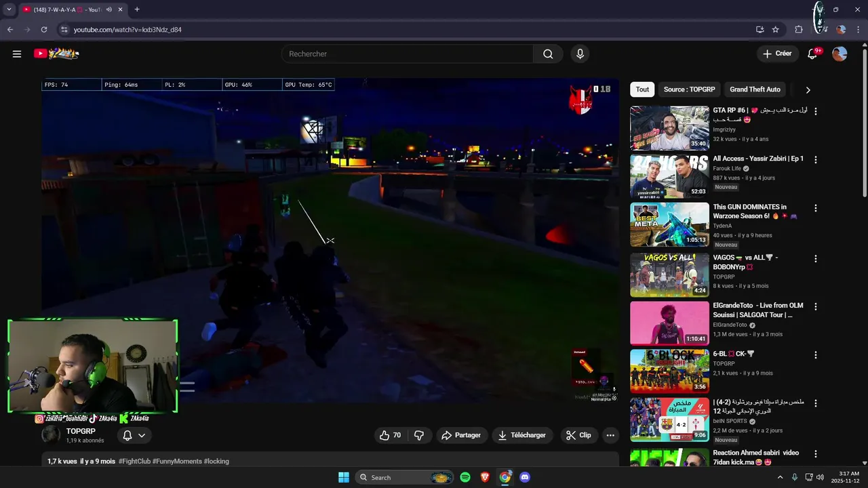This screenshot has height=488, width=868.
Task: Click the #FunnyMoments hashtag
Action: [177, 461]
